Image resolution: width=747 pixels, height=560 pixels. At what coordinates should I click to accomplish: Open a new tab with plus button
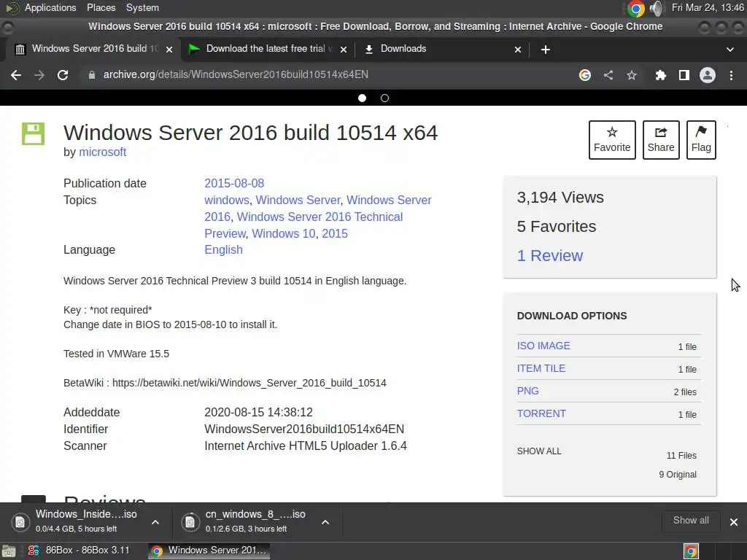pos(546,50)
